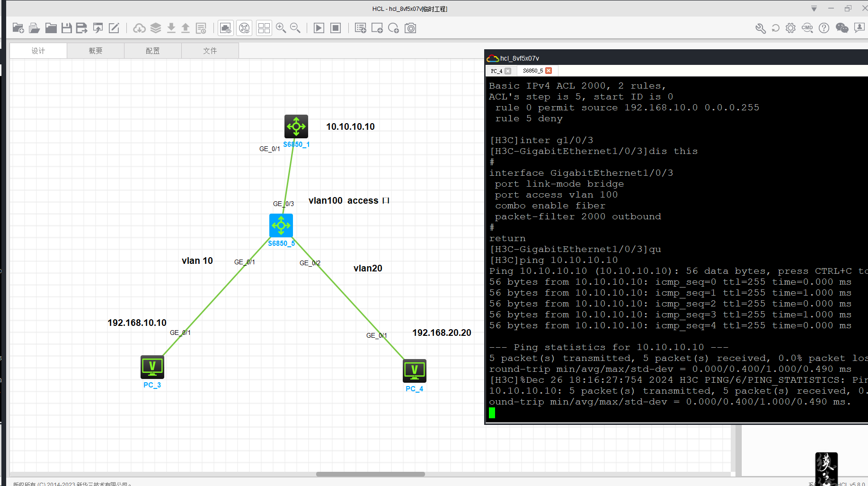Click the help question mark icon

[824, 28]
